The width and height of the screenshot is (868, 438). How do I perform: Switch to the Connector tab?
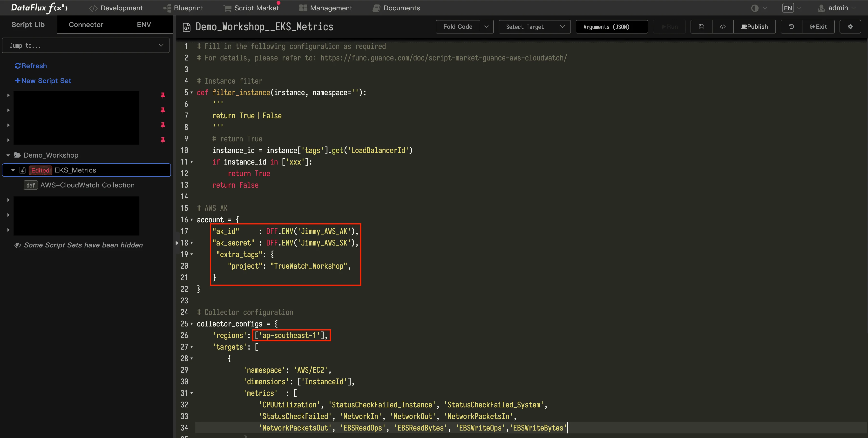click(86, 25)
